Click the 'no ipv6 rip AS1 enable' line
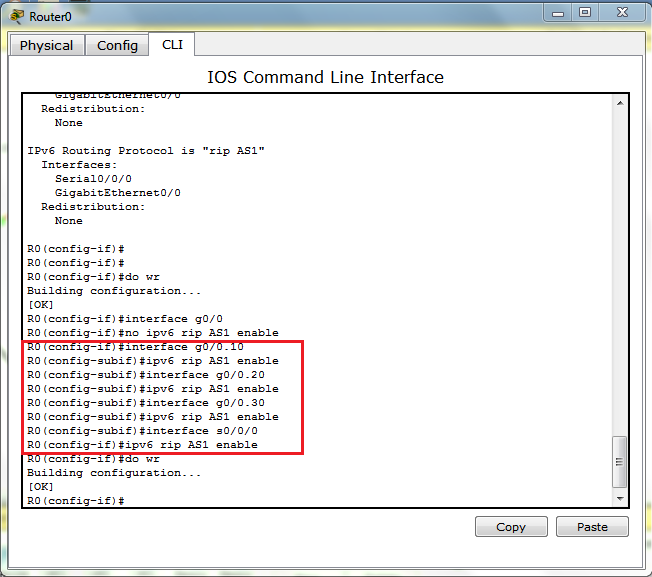Image resolution: width=652 pixels, height=577 pixels. (153, 333)
